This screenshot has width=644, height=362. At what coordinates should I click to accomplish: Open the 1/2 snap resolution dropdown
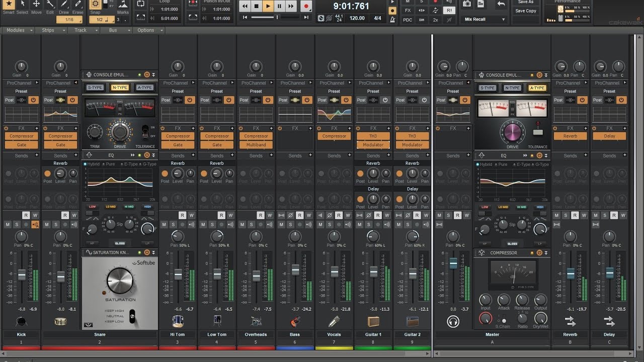click(102, 20)
